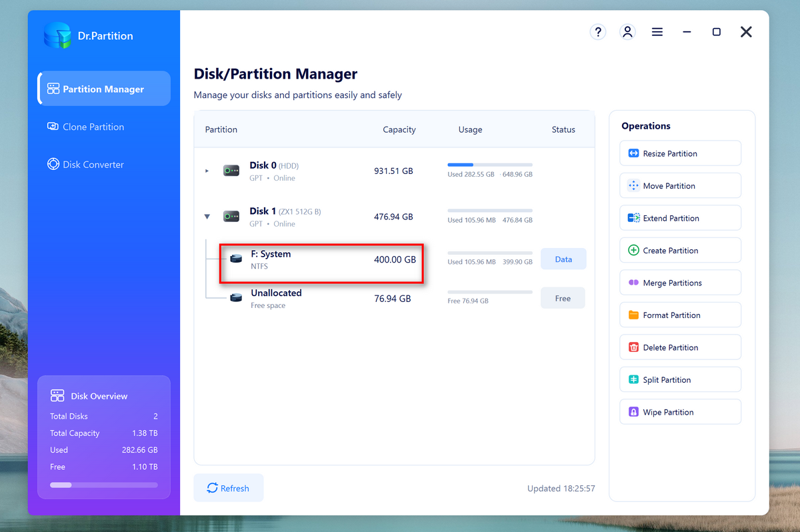The height and width of the screenshot is (532, 800).
Task: Click the F: System usage bar
Action: tap(490, 253)
